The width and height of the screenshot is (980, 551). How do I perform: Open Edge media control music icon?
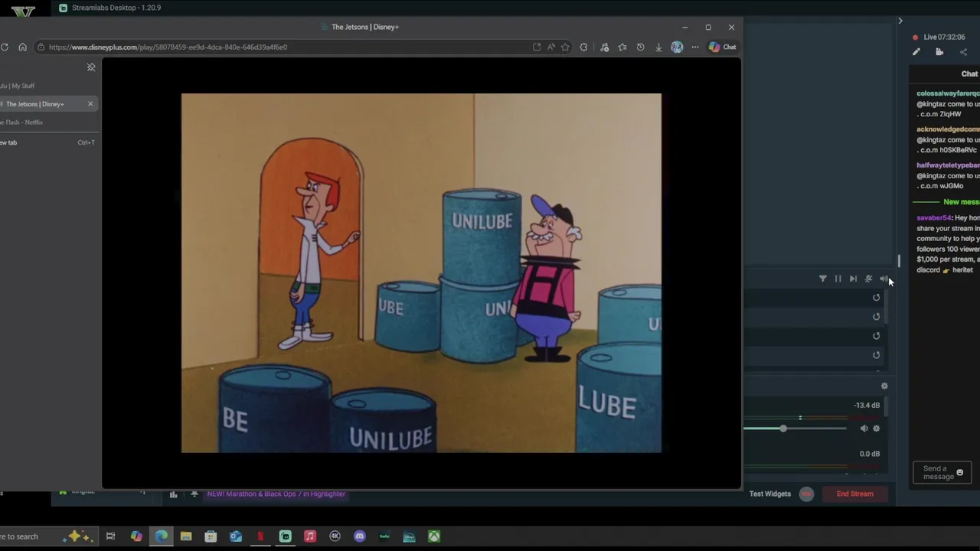(604, 47)
